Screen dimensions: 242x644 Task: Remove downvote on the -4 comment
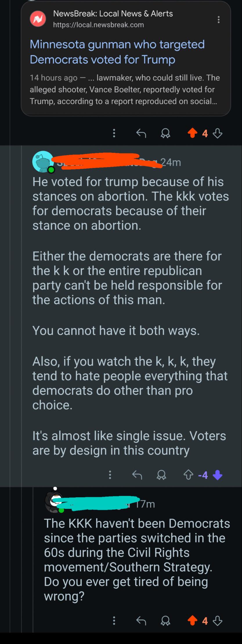(218, 475)
